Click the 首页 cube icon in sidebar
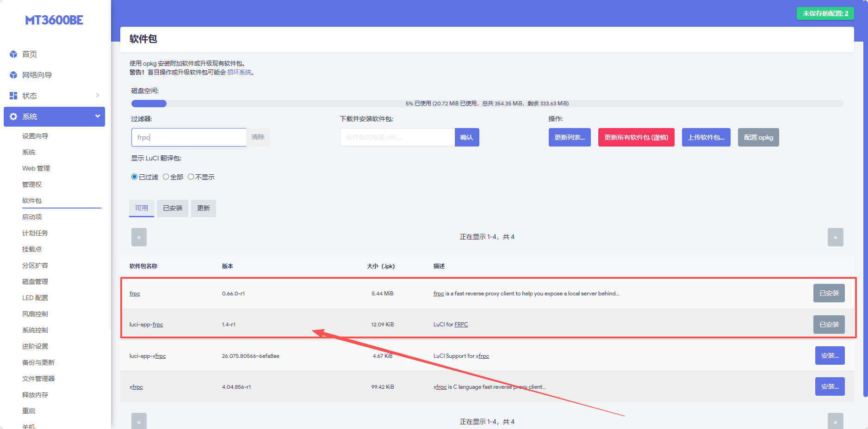The height and width of the screenshot is (429, 868). [13, 54]
